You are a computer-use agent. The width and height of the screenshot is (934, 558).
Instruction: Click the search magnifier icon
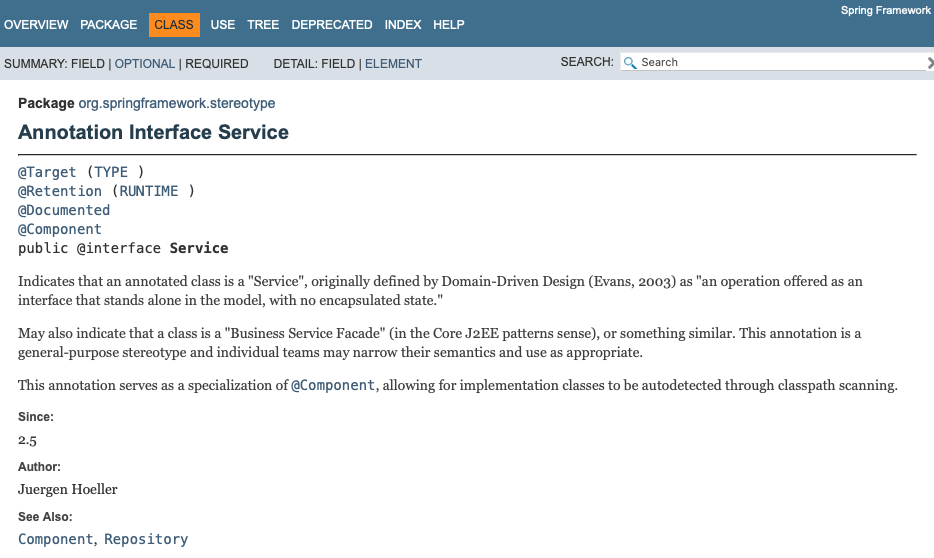[x=630, y=63]
